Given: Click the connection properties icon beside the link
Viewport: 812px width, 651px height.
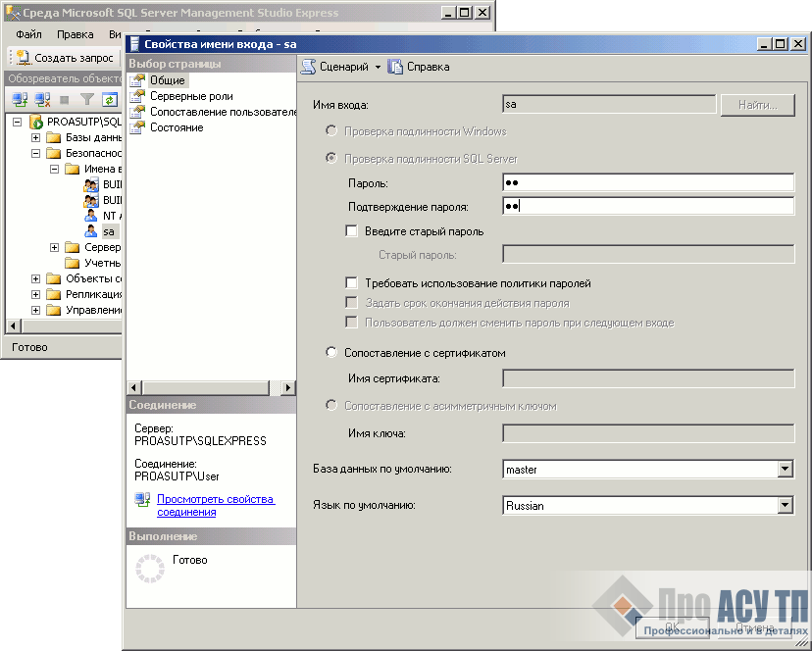Looking at the screenshot, I should coord(142,499).
